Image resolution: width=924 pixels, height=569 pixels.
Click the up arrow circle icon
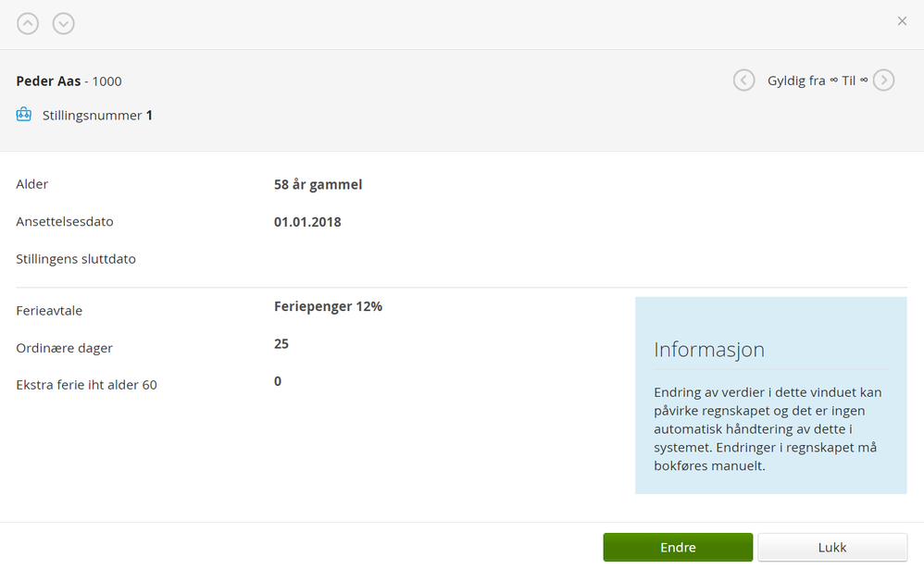point(28,24)
